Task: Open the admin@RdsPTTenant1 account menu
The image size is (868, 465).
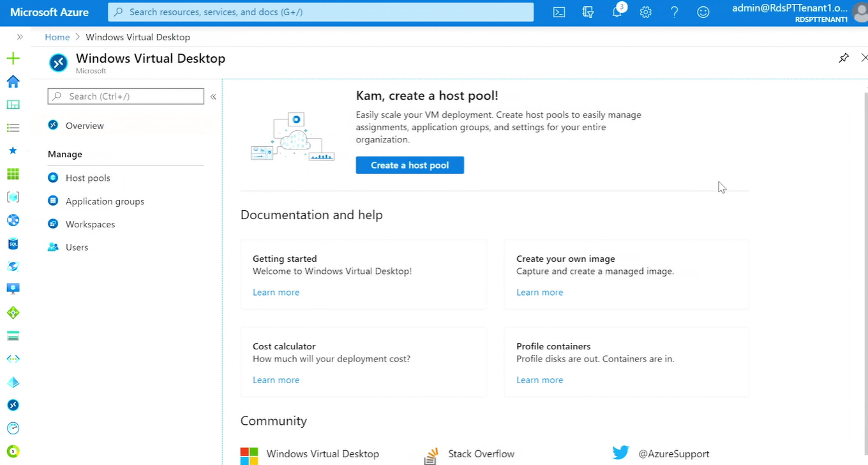Action: click(x=791, y=12)
